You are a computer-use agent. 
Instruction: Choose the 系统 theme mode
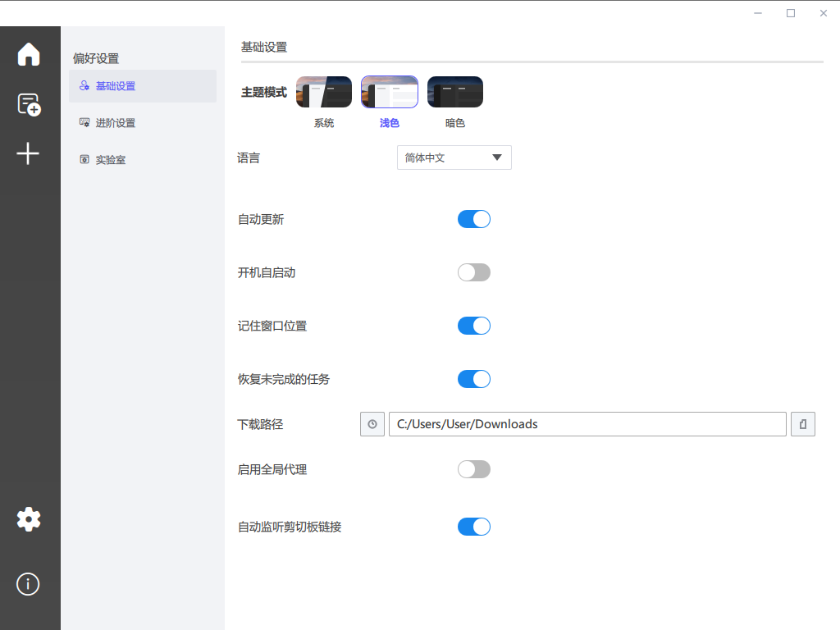[323, 91]
